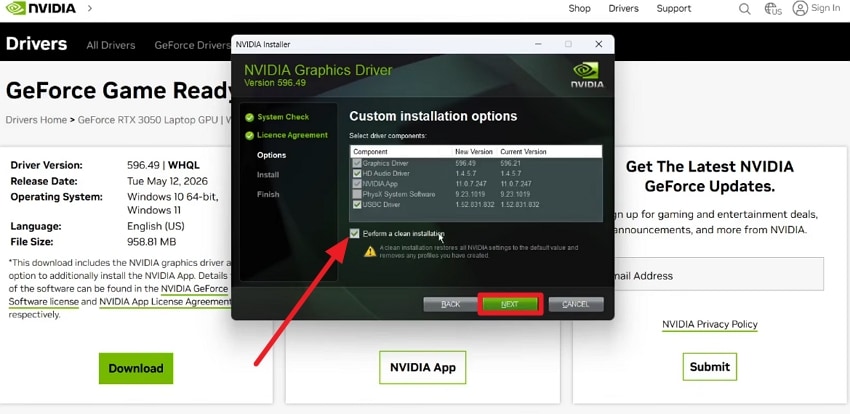
Task: Click the file size 958.81 MB value
Action: (x=152, y=242)
